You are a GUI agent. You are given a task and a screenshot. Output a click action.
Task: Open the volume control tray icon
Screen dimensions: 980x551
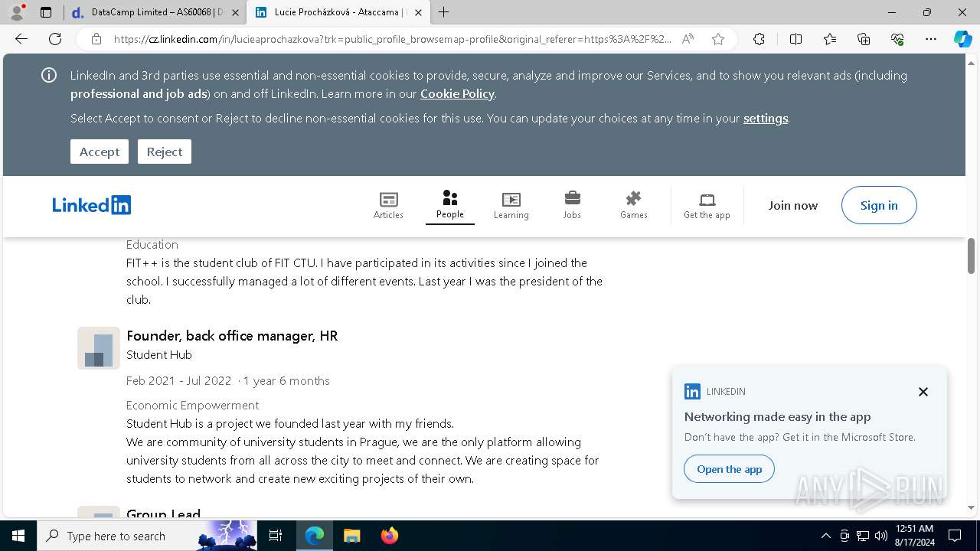coord(881,536)
